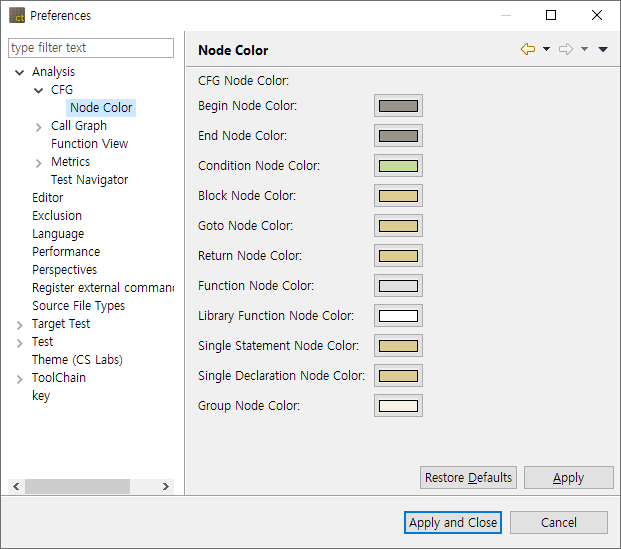
Task: Pick the Condition Node Color swatch
Action: coord(398,166)
